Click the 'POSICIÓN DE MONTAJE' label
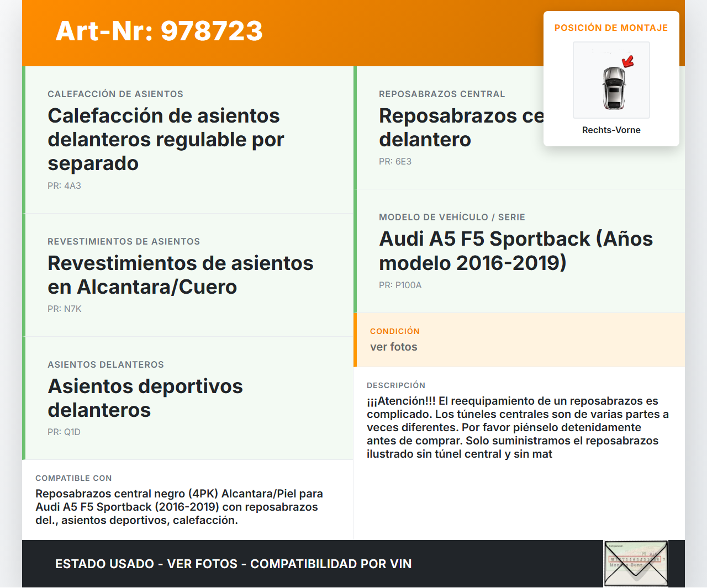This screenshot has height=588, width=707. coord(611,28)
